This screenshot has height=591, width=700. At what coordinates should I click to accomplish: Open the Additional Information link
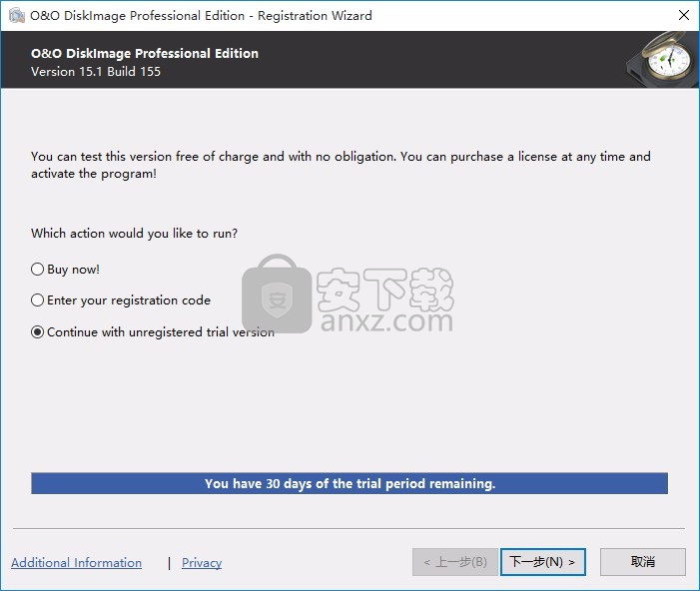pos(76,562)
